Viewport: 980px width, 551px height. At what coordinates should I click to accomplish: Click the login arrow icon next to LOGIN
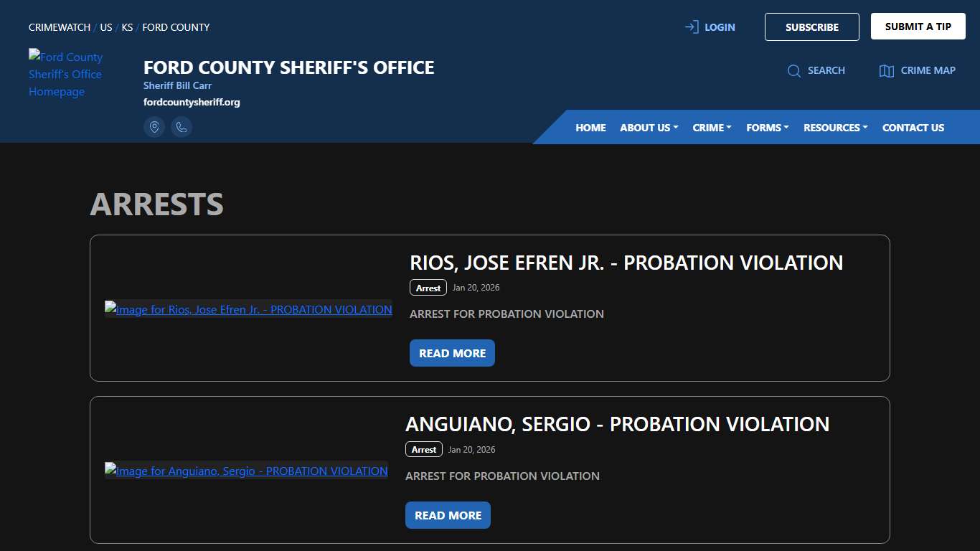(691, 27)
